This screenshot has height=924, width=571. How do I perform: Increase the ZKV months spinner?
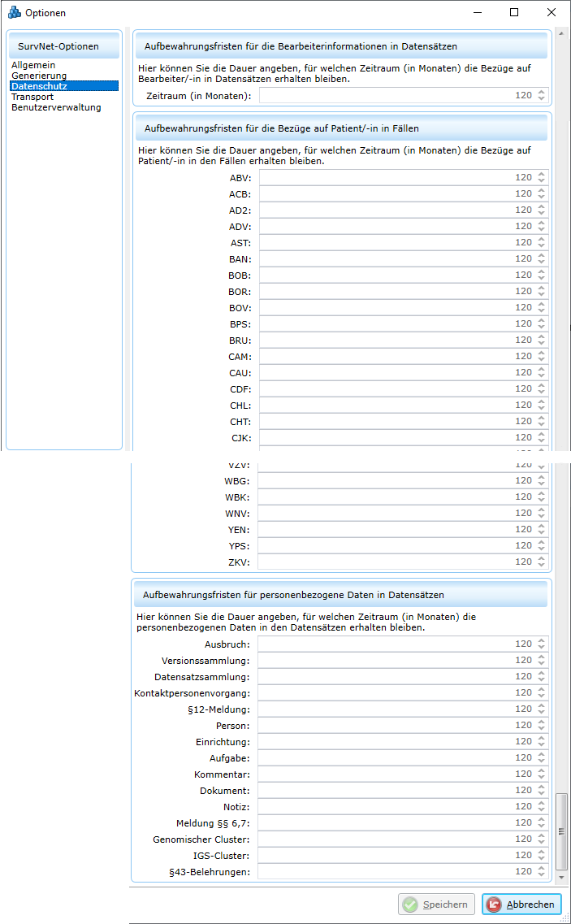(x=542, y=558)
